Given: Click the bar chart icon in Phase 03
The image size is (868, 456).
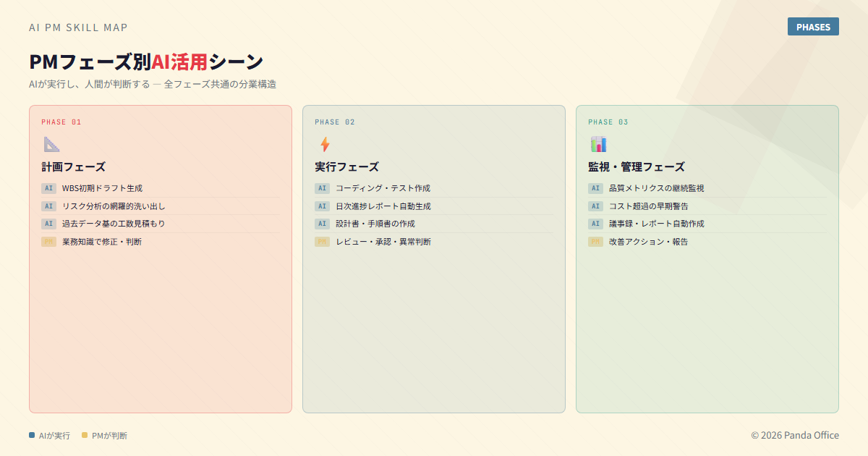Looking at the screenshot, I should 598,144.
